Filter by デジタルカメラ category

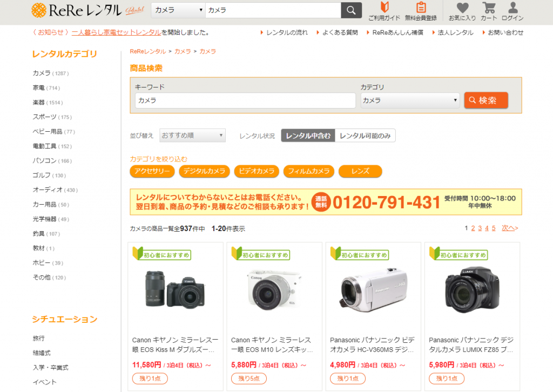click(204, 171)
